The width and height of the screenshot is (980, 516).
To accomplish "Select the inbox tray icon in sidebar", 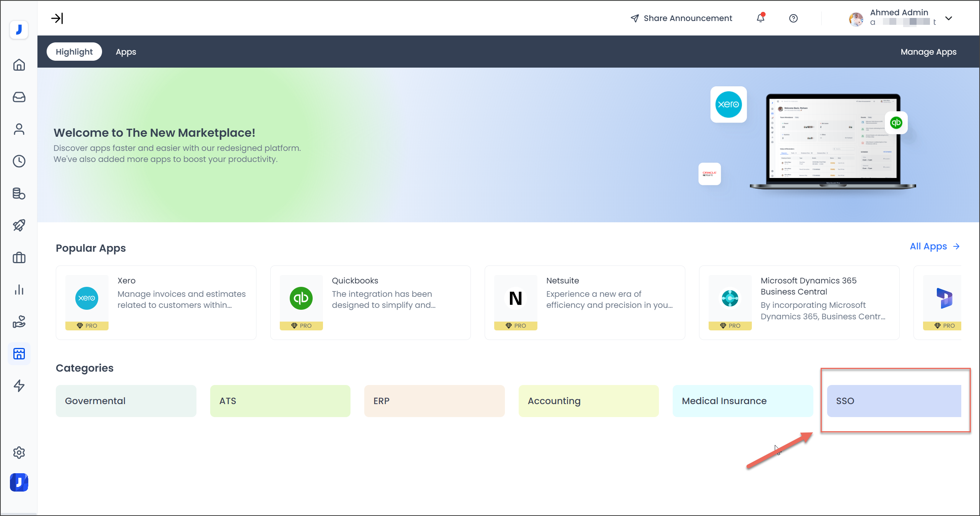I will [x=19, y=97].
